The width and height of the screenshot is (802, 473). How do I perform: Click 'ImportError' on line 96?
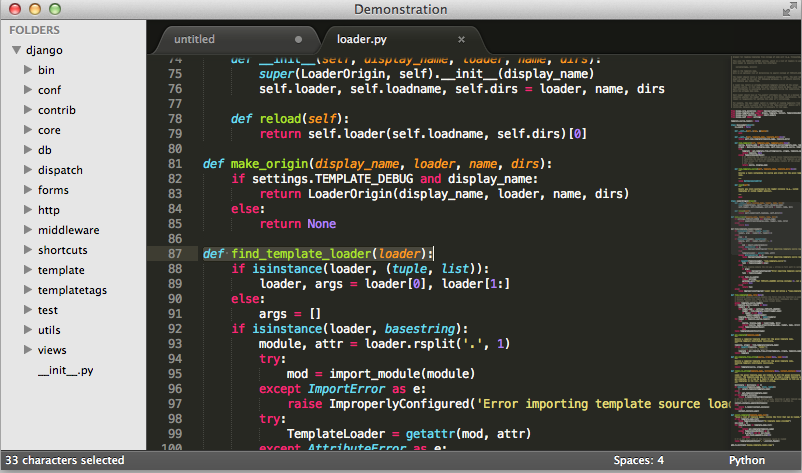[346, 389]
